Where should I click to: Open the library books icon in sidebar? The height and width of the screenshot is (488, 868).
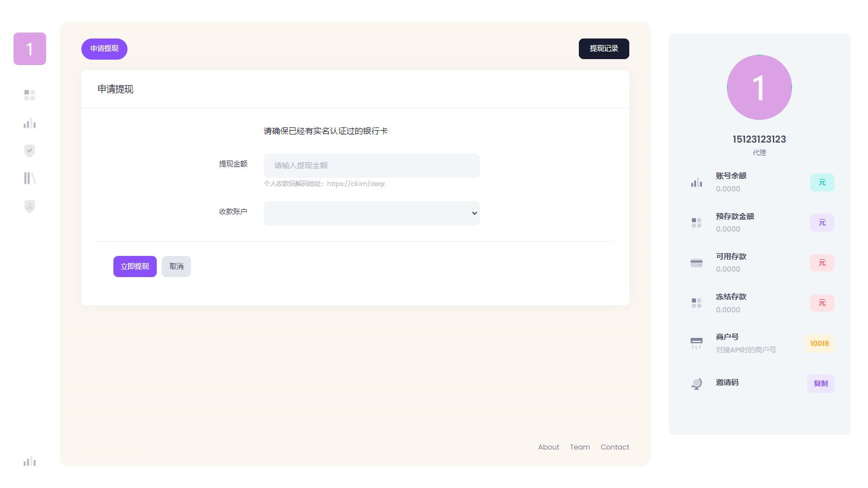click(x=30, y=178)
